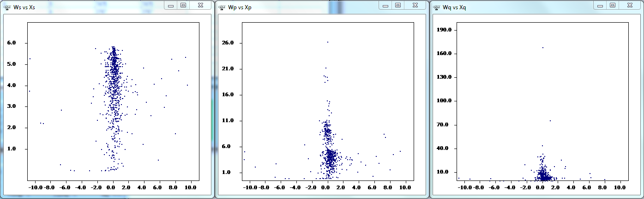Image resolution: width=644 pixels, height=199 pixels.
Task: Click the 21.0 y-axis label in Wp plot
Action: pyautogui.click(x=229, y=69)
